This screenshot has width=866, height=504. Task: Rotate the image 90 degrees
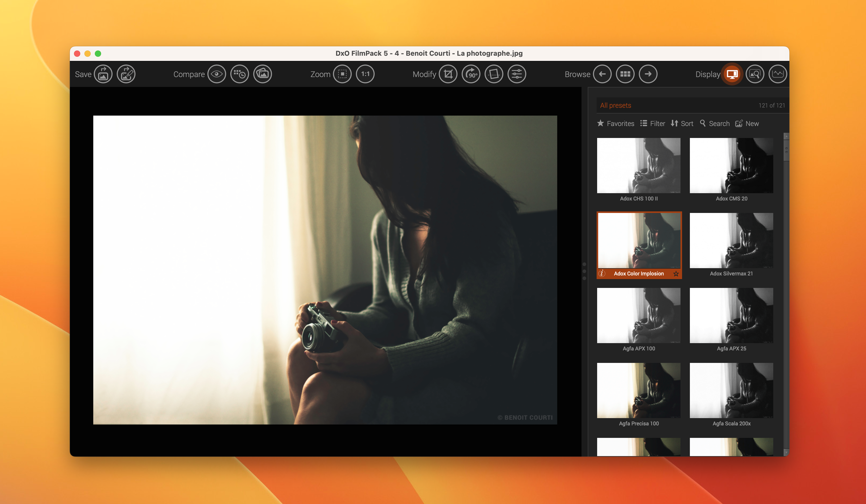pos(471,74)
